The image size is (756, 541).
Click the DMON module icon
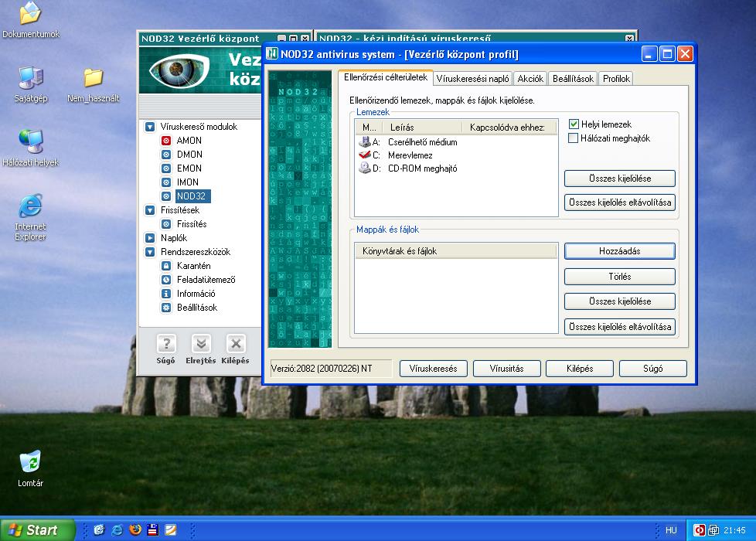coord(166,155)
